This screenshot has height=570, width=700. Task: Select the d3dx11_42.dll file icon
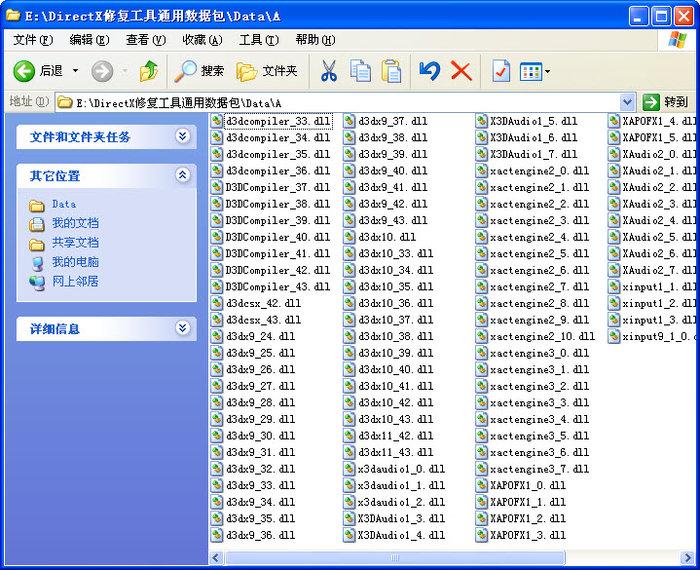[349, 436]
